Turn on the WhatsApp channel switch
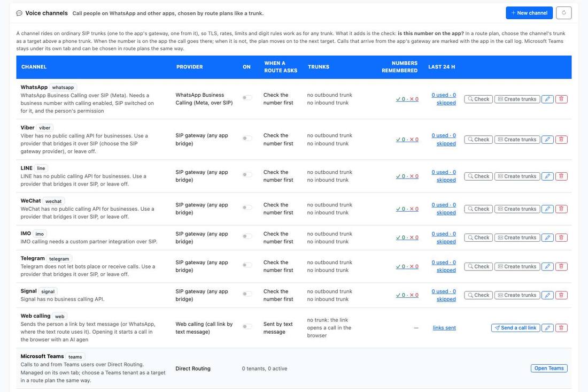 [247, 98]
